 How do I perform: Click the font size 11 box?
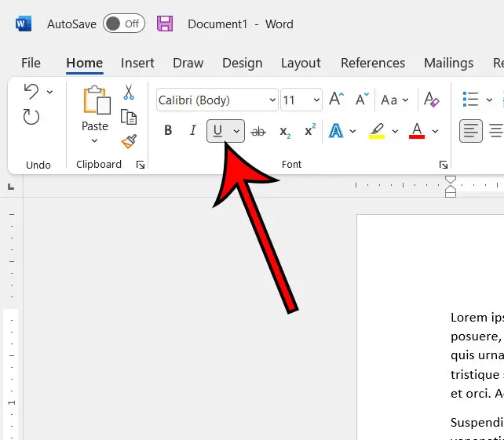[x=295, y=100]
